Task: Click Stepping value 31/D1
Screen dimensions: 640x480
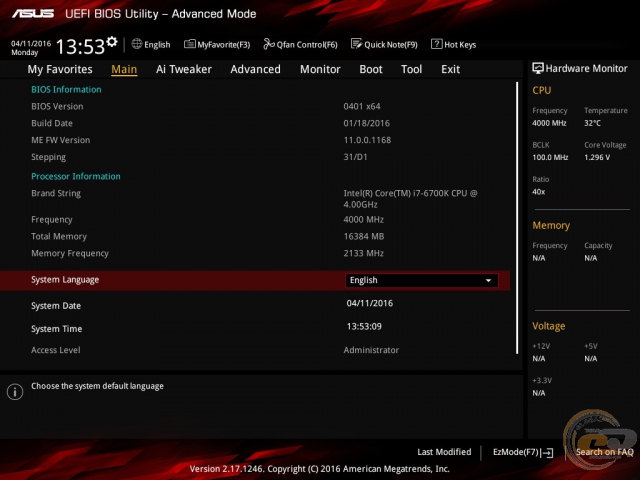Action: coord(356,157)
